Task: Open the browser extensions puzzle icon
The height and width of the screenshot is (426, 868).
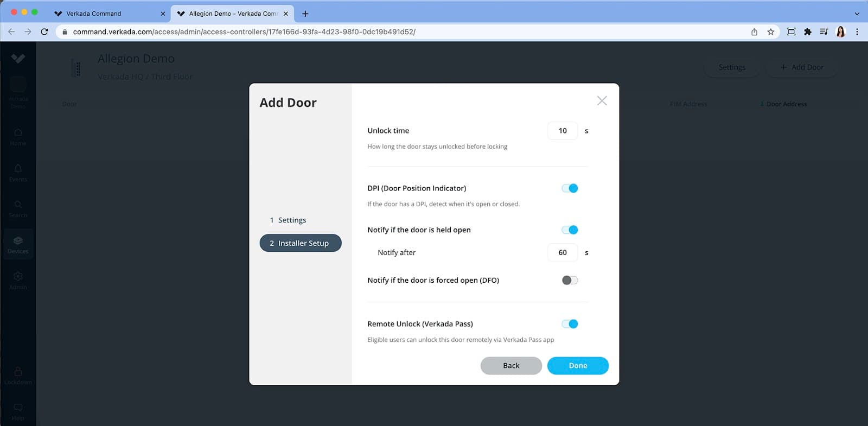Action: point(807,32)
